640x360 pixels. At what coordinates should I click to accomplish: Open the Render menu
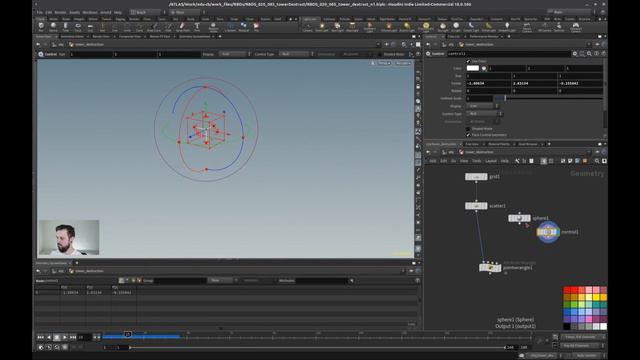(60, 12)
